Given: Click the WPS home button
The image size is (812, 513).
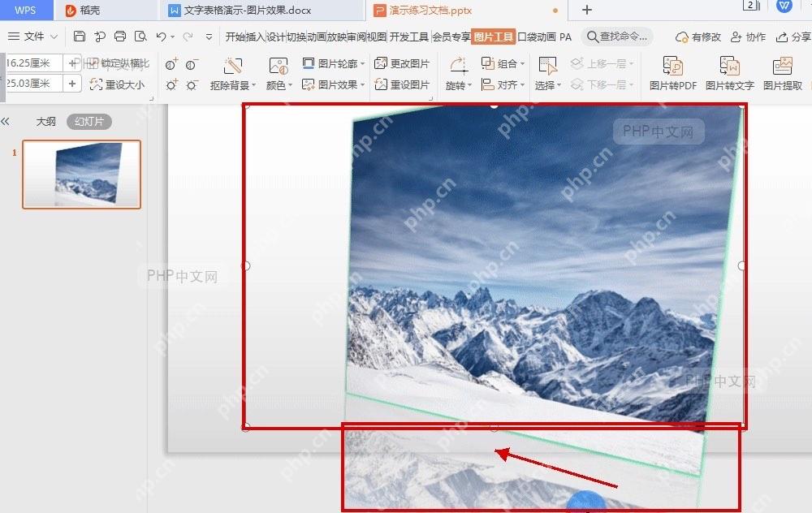Looking at the screenshot, I should tap(25, 10).
